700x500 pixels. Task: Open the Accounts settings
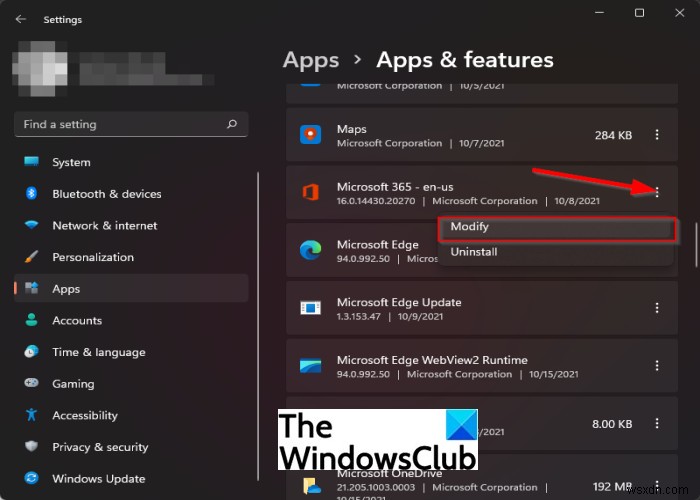pyautogui.click(x=131, y=321)
